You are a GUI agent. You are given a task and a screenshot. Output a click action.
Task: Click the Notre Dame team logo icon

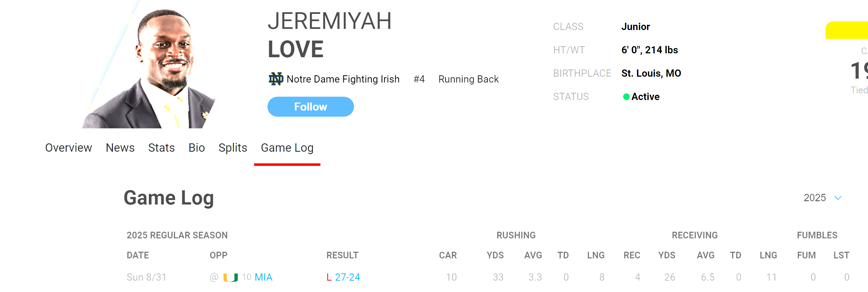[x=276, y=79]
